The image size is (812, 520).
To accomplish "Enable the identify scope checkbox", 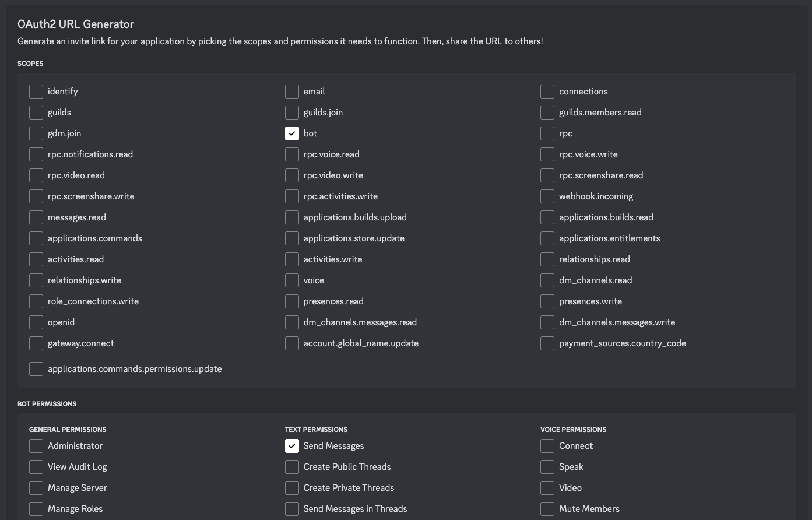I will click(36, 92).
